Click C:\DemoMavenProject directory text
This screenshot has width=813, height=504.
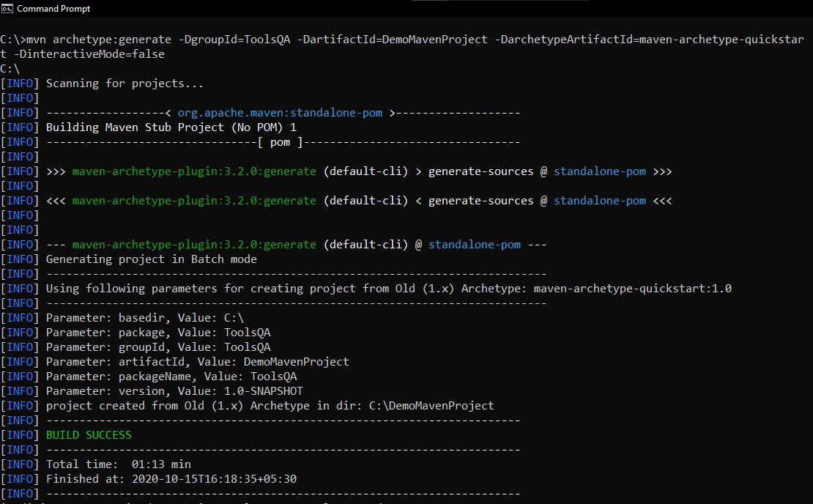pyautogui.click(x=431, y=406)
